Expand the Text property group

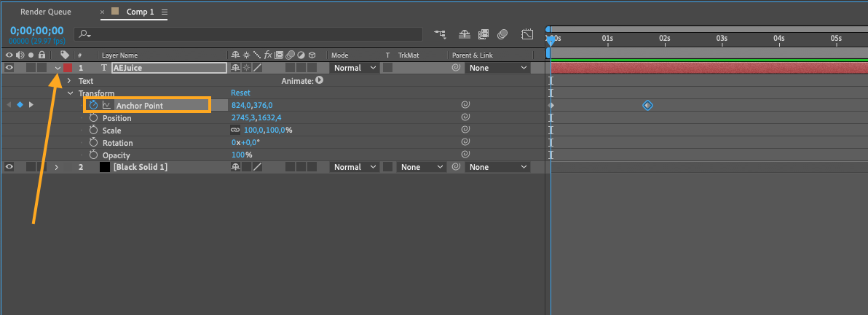(x=69, y=81)
